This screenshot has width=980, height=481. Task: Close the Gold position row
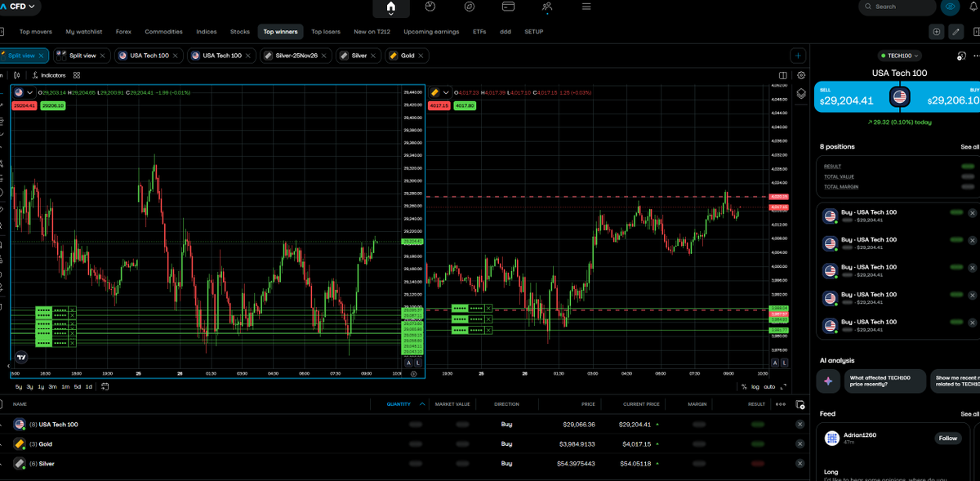click(x=800, y=444)
